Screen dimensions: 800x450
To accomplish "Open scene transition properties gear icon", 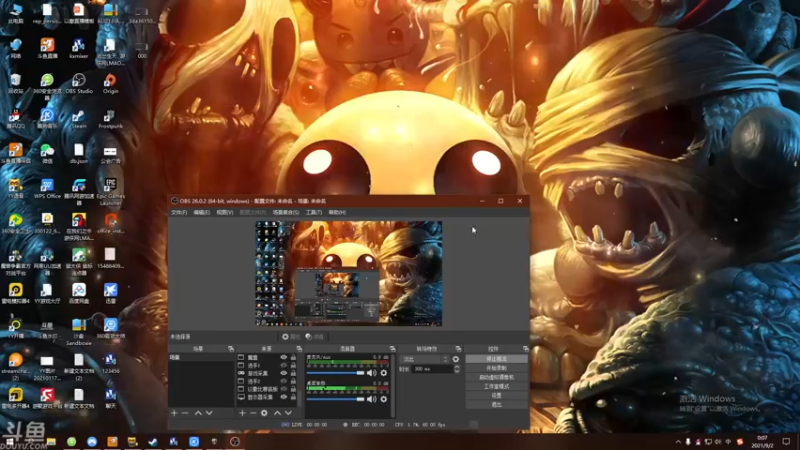I will [x=456, y=359].
